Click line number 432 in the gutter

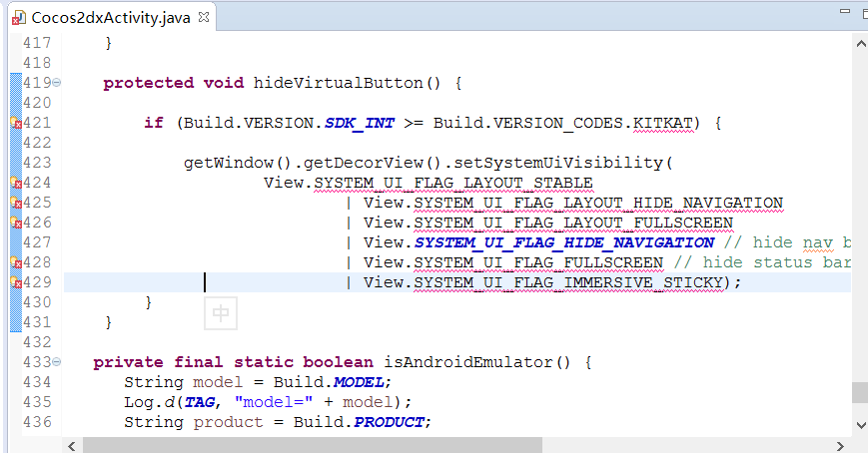coord(37,342)
